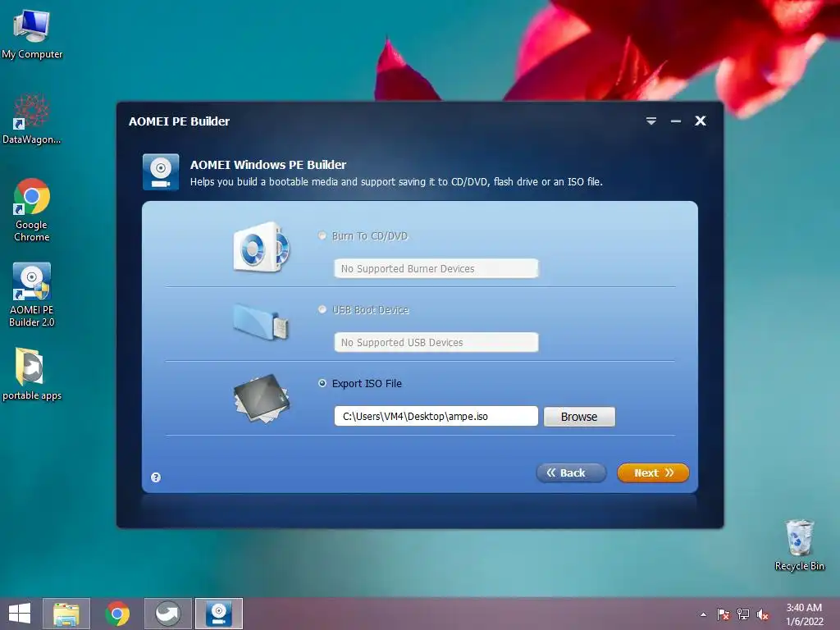
Task: Click the USB flash drive icon
Action: [x=262, y=322]
